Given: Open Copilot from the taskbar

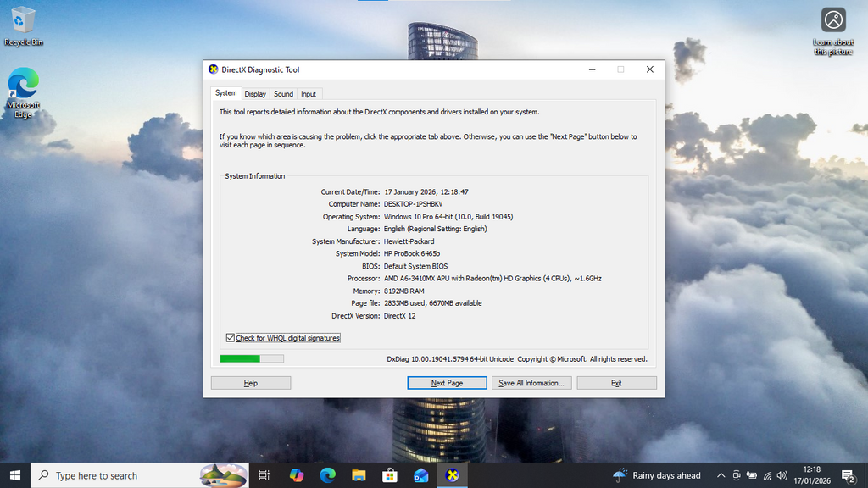Looking at the screenshot, I should pos(296,475).
